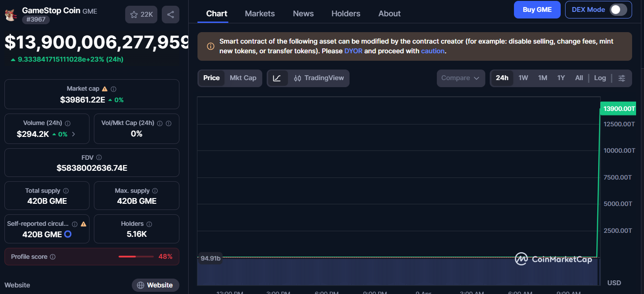Switch to TradingView candlestick chart
Screen dimensions: 644x294
(319, 78)
